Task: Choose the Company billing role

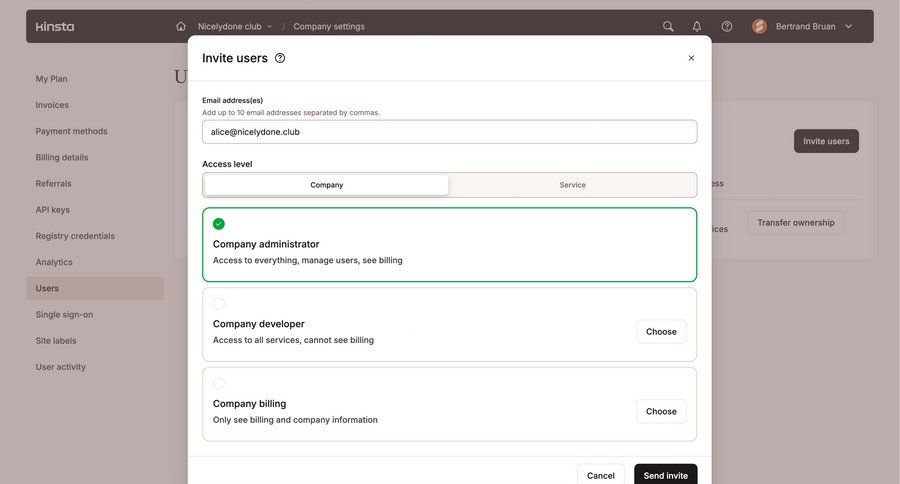Action: click(x=661, y=412)
